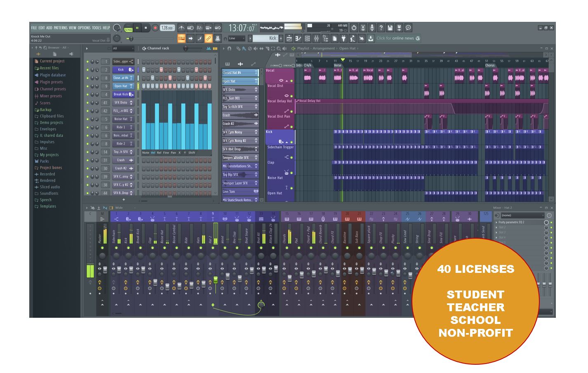588x373 pixels.
Task: Open the PATTERNS menu
Action: 60,28
